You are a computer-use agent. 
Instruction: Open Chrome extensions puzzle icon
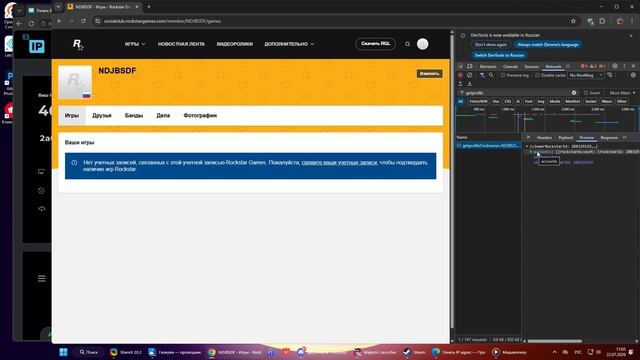click(602, 21)
